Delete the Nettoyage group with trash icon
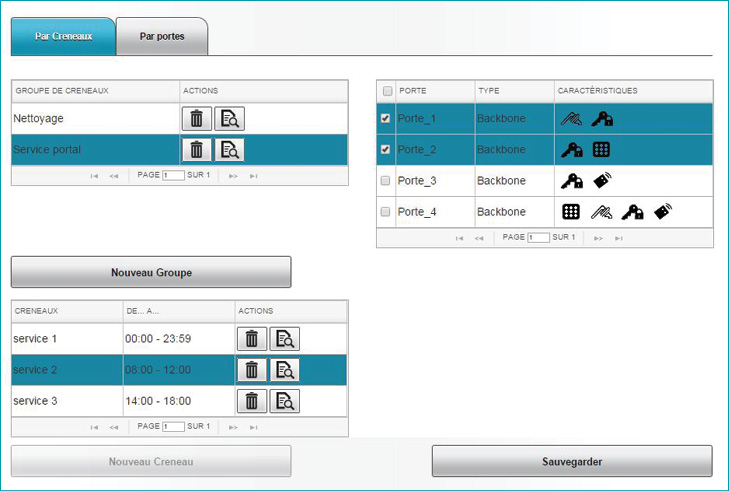 click(x=196, y=119)
